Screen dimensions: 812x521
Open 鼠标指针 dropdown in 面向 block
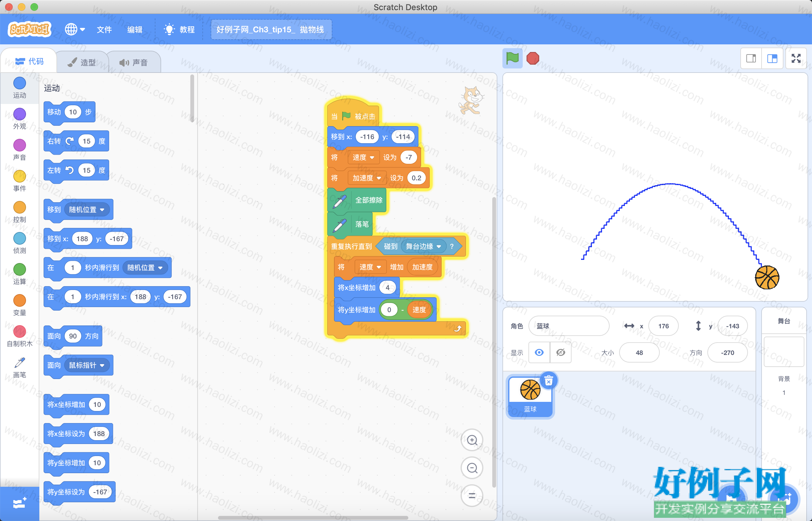click(x=87, y=365)
